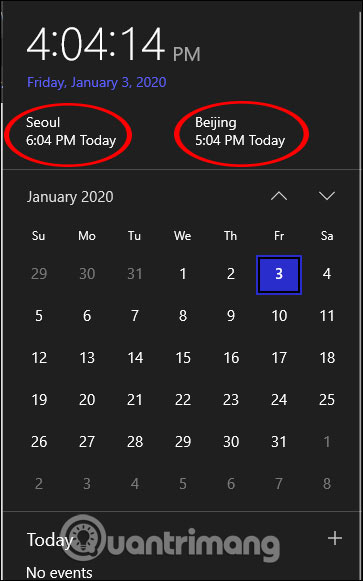Click the Today agenda heading
The height and width of the screenshot is (581, 363).
pyautogui.click(x=50, y=540)
